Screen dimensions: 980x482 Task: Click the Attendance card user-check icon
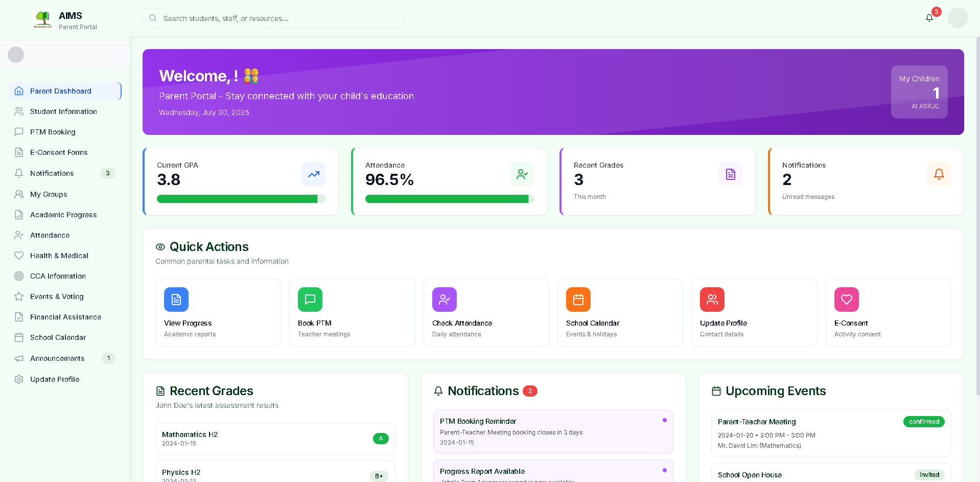pos(522,174)
